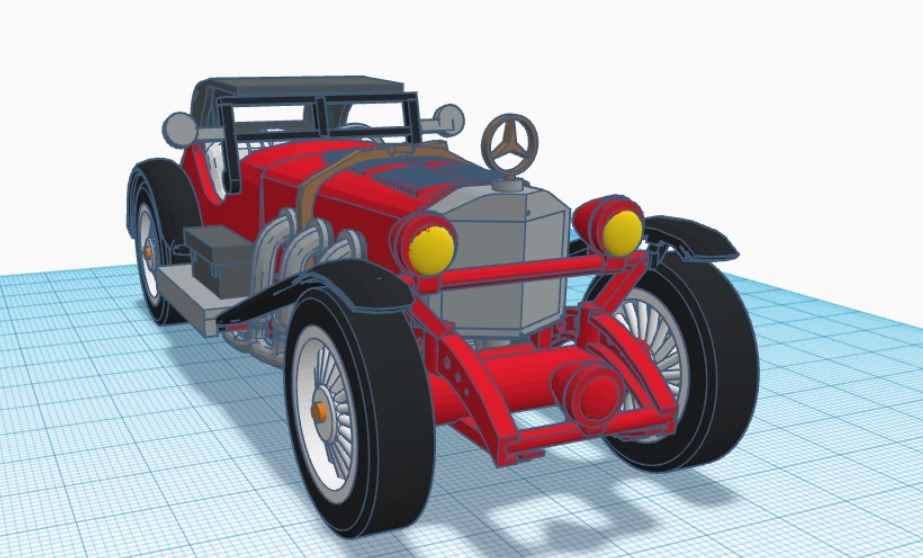Select the black tire of the nearest front wheel
923x558 pixels.
[362, 412]
